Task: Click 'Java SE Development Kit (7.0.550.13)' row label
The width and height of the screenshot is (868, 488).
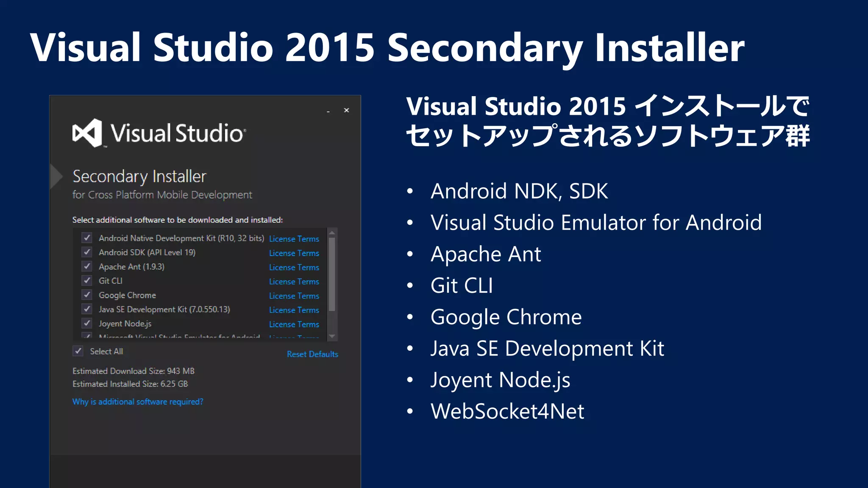Action: tap(164, 310)
